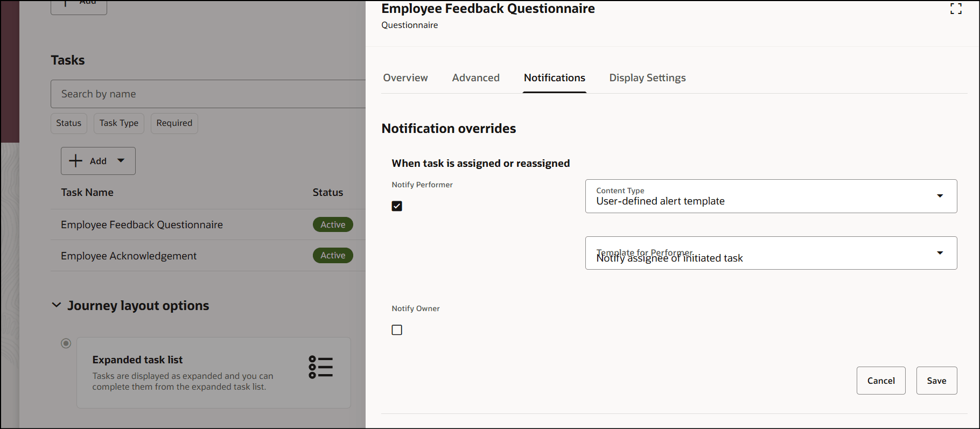Image resolution: width=980 pixels, height=429 pixels.
Task: Switch to the Overview tab
Action: tap(405, 78)
